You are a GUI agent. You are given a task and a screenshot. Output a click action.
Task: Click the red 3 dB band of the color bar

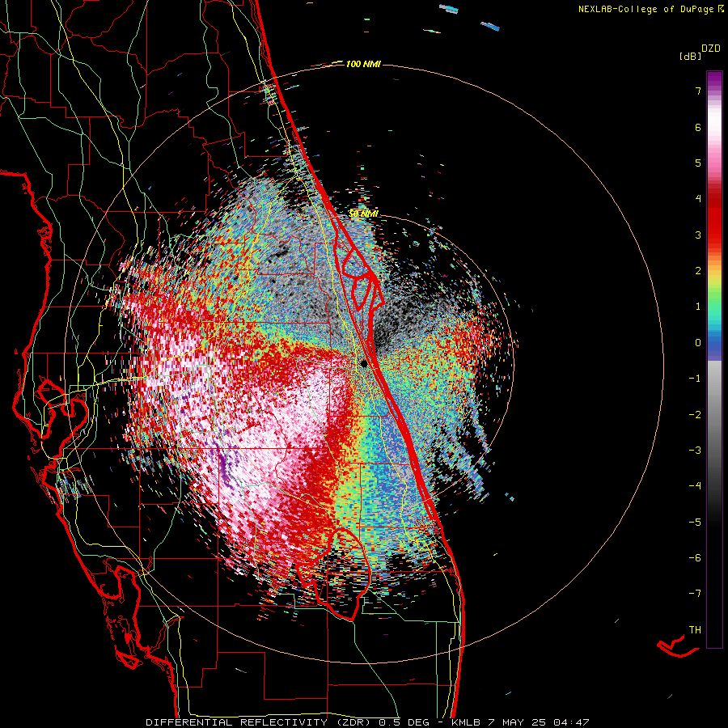(x=714, y=227)
